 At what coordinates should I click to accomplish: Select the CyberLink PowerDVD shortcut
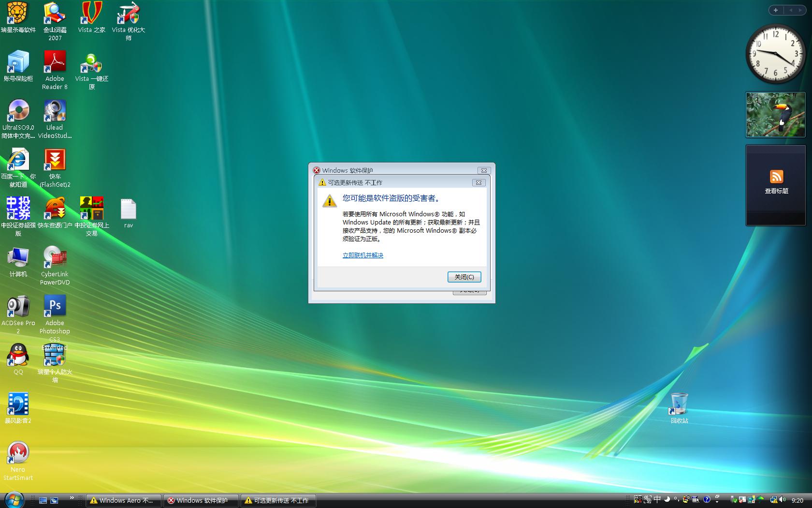[55, 266]
